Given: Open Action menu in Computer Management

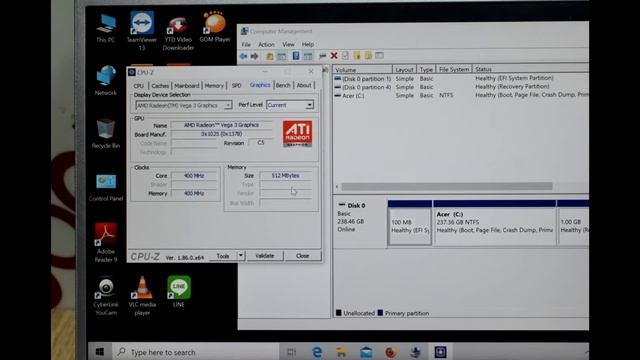Looking at the screenshot, I should point(266,44).
